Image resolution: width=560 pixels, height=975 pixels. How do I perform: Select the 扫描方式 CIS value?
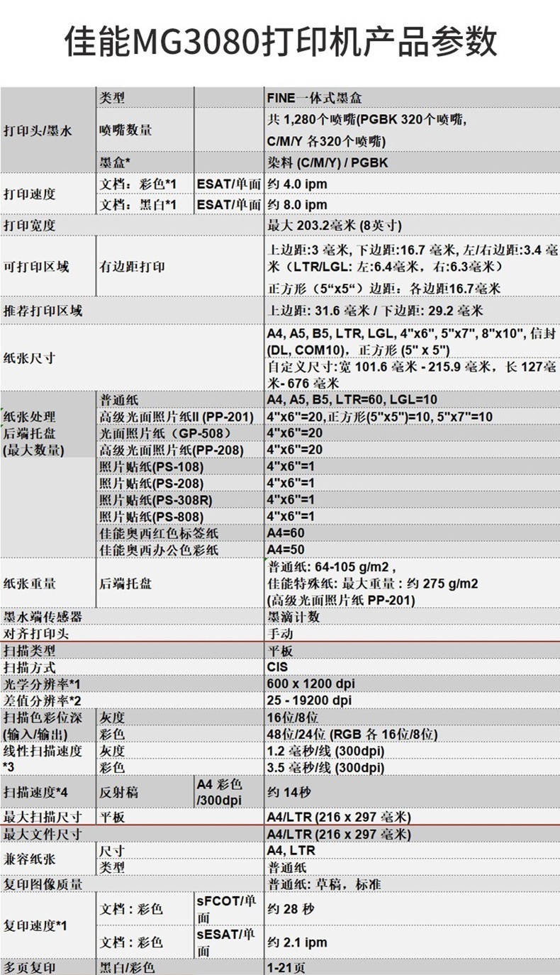277,667
